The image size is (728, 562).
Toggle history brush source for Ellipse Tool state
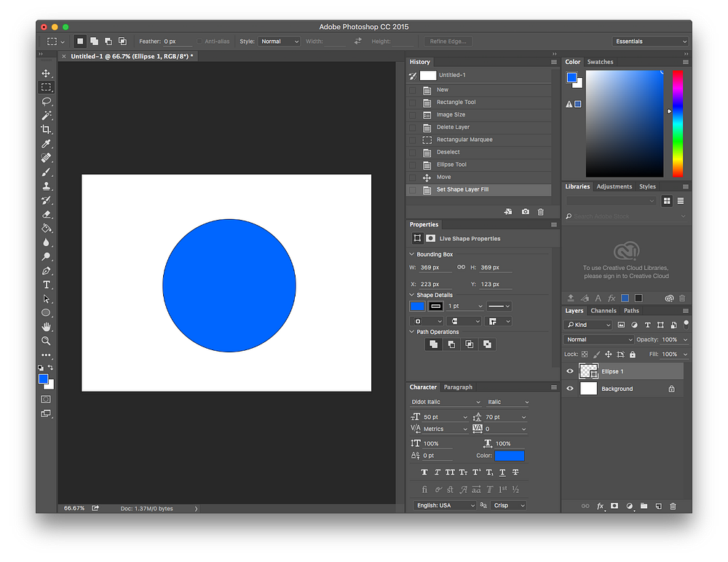point(412,165)
